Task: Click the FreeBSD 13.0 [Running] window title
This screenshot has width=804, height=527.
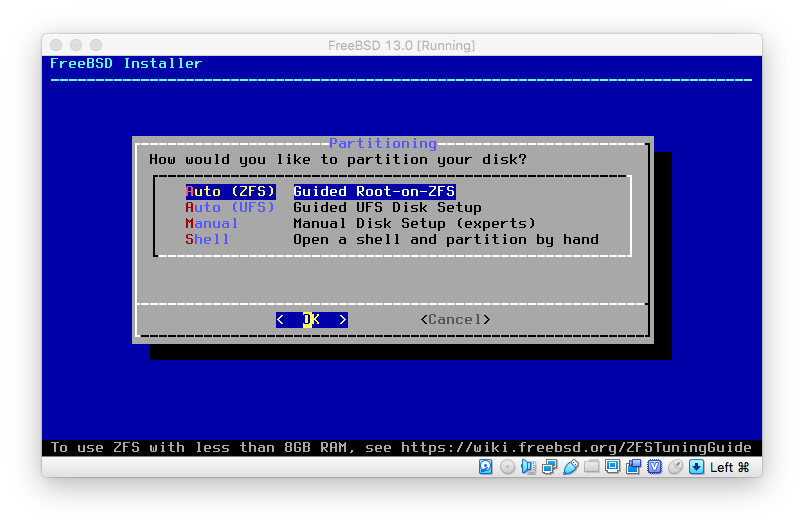Action: 401,45
